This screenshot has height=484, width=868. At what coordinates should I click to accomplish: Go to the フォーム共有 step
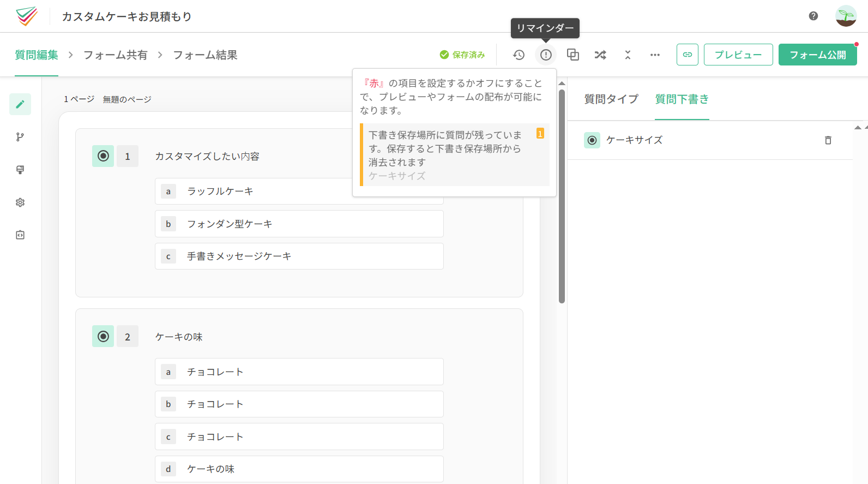pos(115,55)
